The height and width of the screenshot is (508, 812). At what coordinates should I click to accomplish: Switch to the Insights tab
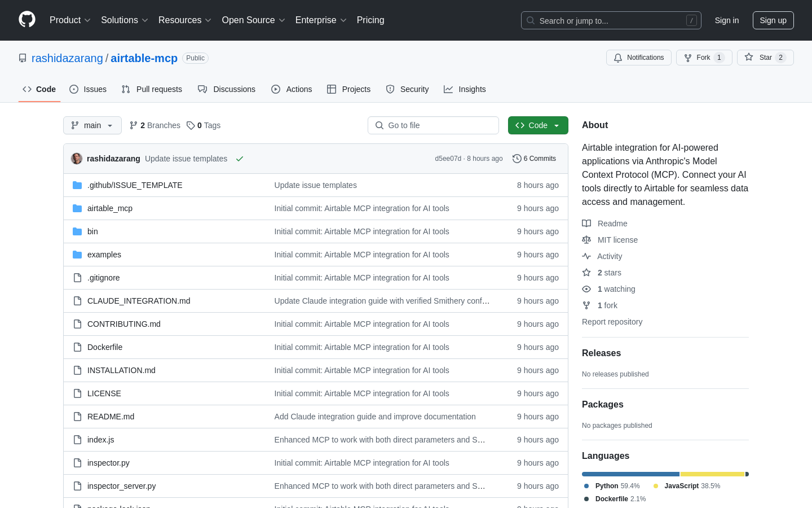click(465, 89)
